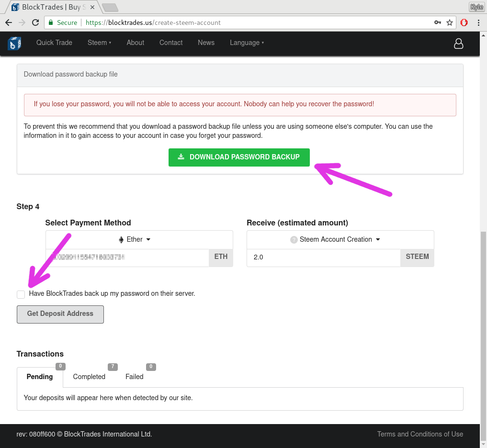Viewport: 487px width, 448px height.
Task: Click the STEEM currency unit label
Action: (417, 257)
